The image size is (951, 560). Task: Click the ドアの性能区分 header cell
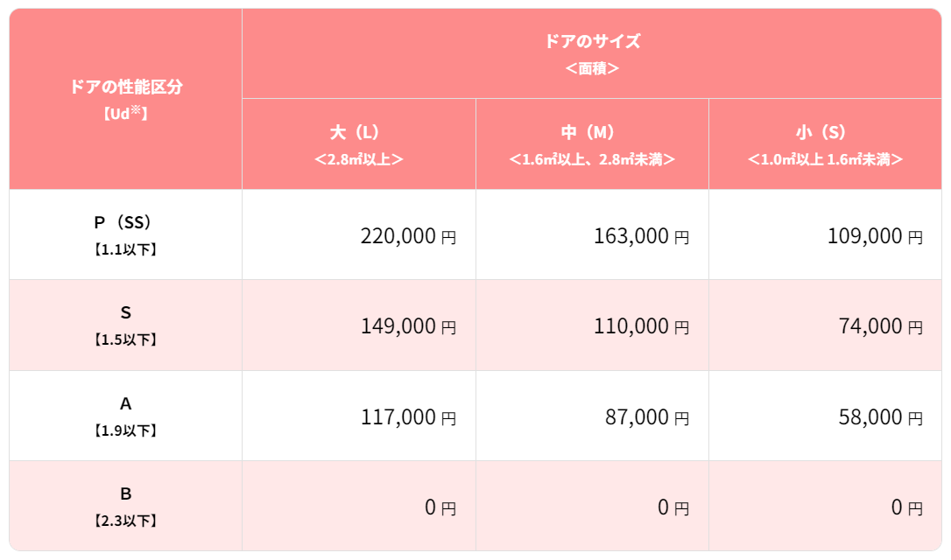tap(125, 99)
